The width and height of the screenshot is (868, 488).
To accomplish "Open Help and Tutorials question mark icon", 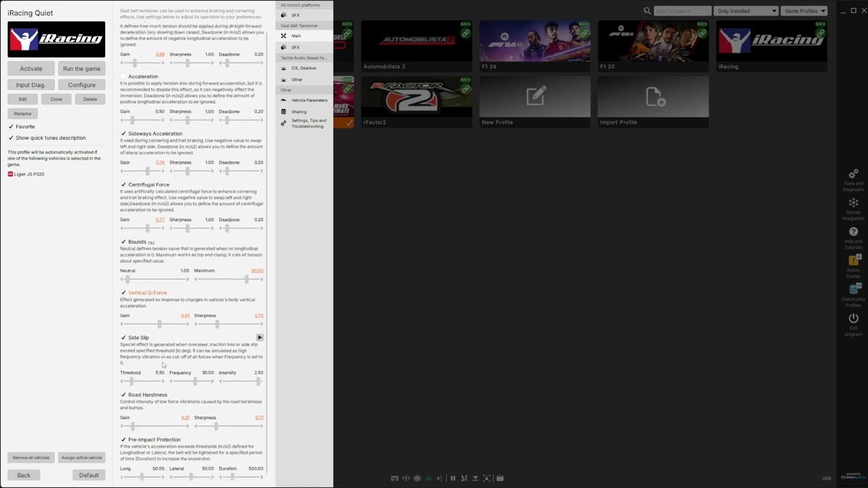I will pos(853,232).
